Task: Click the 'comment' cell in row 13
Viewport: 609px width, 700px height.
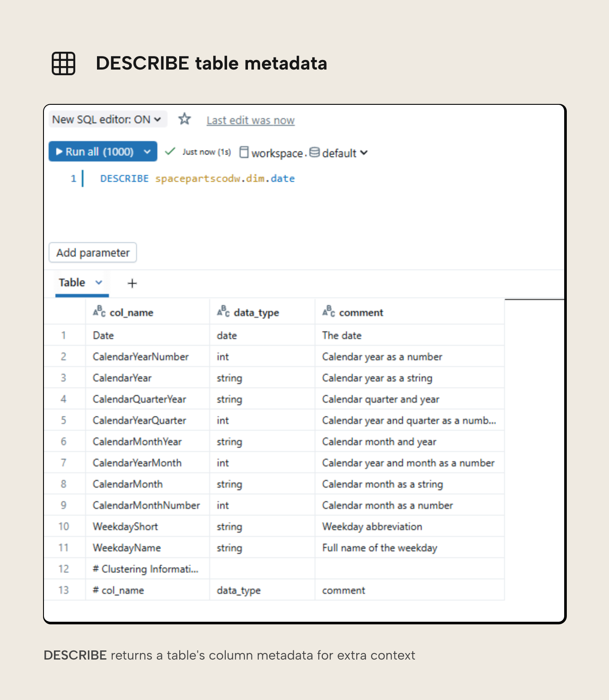Action: click(409, 590)
